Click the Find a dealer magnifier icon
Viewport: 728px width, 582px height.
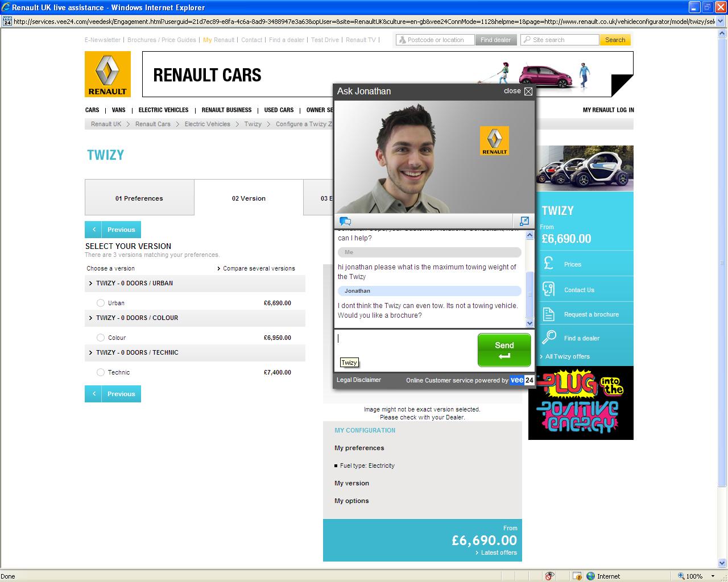point(549,337)
